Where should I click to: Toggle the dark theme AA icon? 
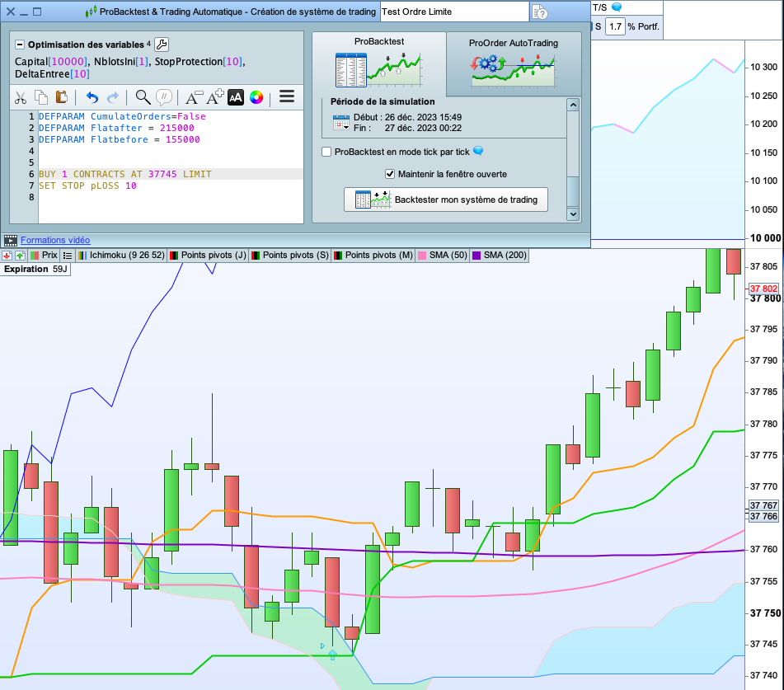pos(236,97)
